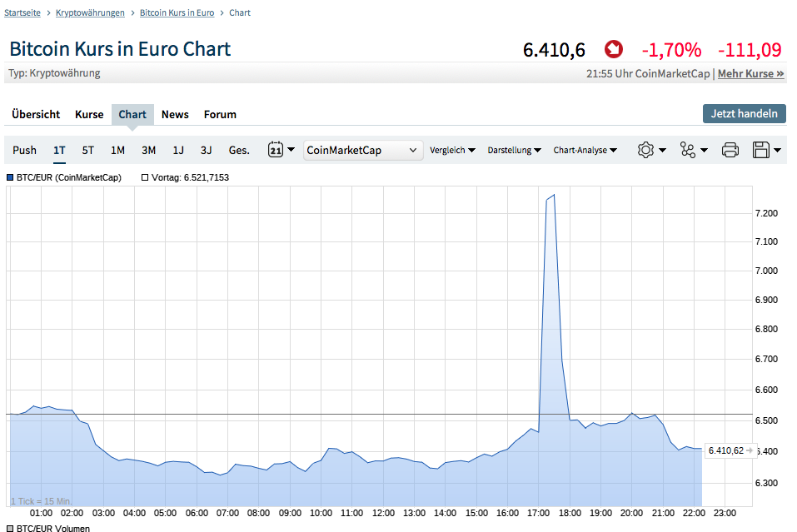Toggle the BTC/EUR Volumen checkbox
Screen dimensions: 797x532
tap(10, 529)
